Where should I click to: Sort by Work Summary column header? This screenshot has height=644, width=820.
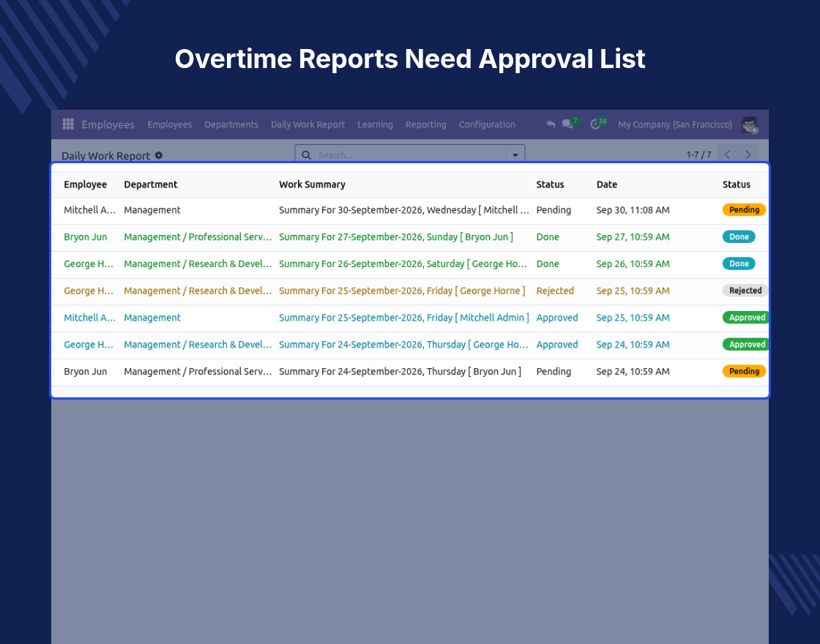312,184
